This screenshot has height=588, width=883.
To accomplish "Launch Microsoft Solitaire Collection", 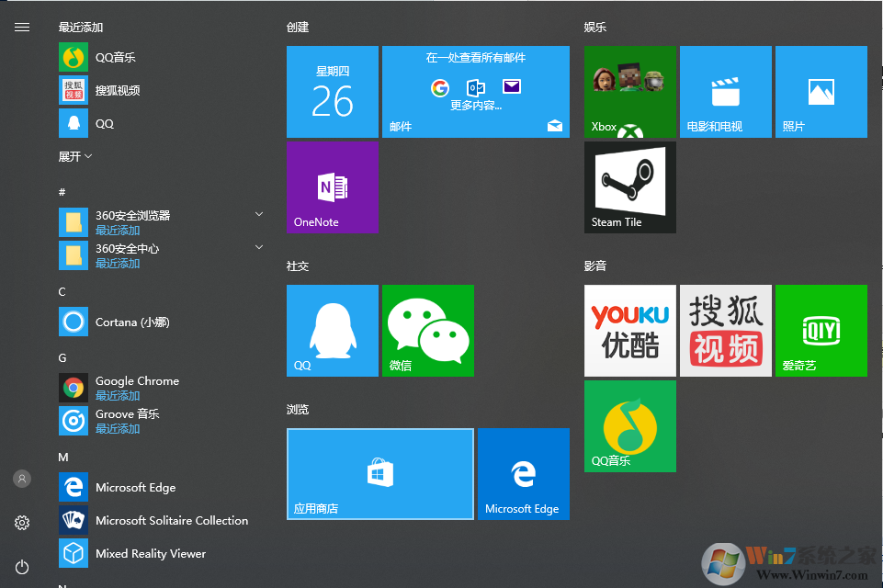I will tap(171, 520).
